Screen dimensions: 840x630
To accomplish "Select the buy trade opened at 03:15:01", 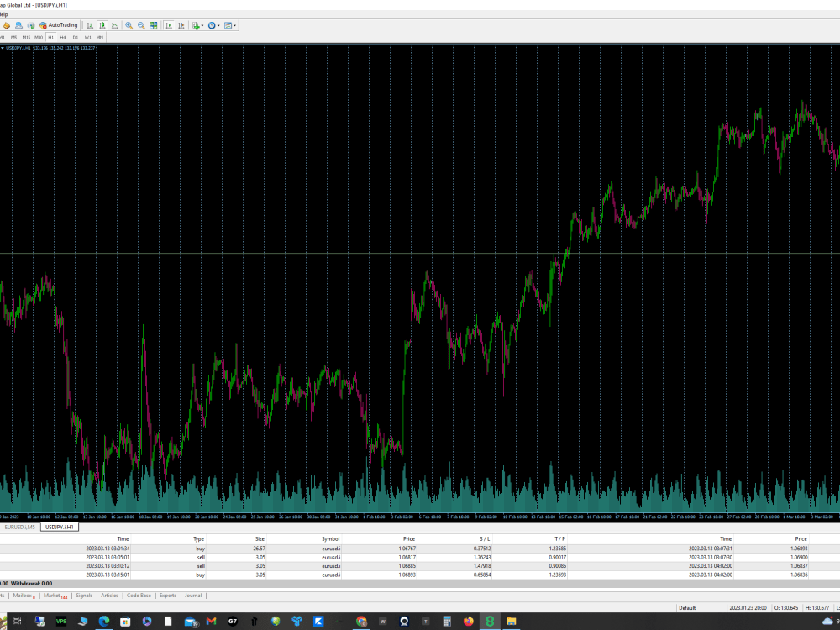I will (x=420, y=575).
